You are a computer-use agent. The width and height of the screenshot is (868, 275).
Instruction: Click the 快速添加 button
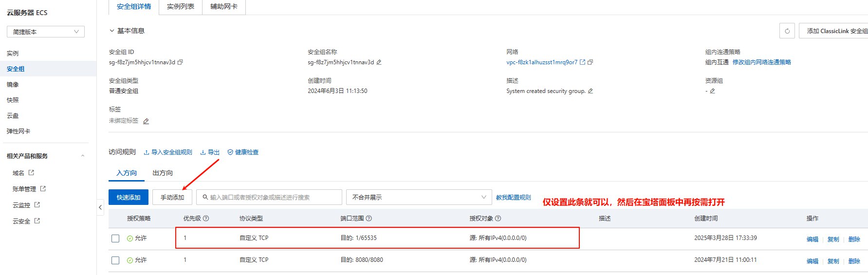tap(129, 197)
